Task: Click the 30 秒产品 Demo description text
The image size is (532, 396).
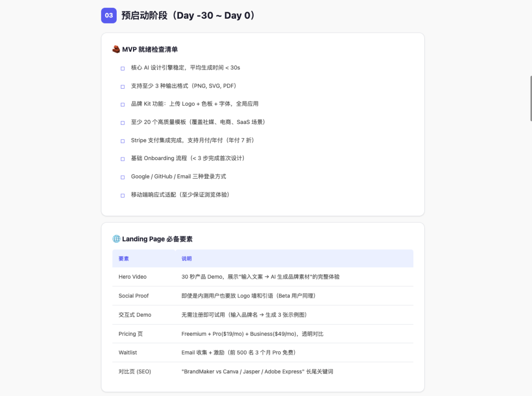Action: pyautogui.click(x=260, y=277)
